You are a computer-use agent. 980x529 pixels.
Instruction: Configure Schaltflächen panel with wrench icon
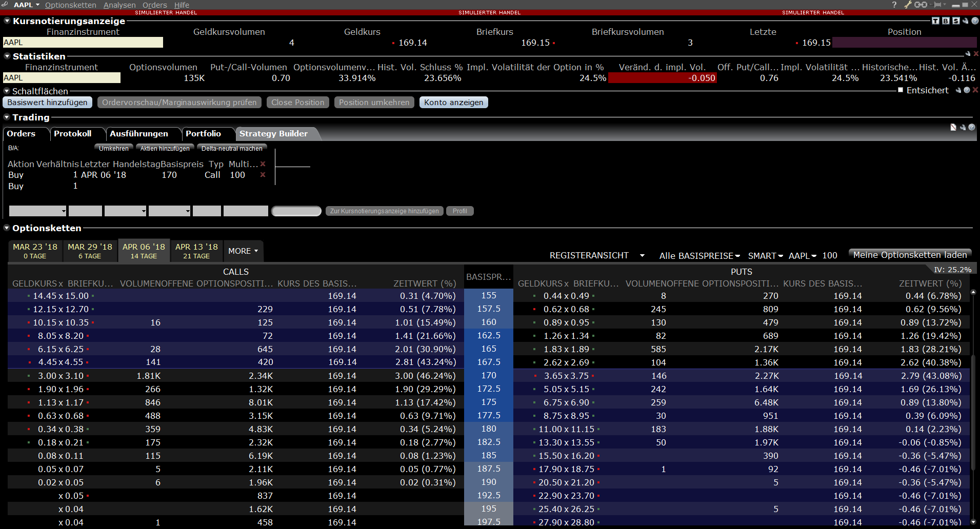coord(958,90)
